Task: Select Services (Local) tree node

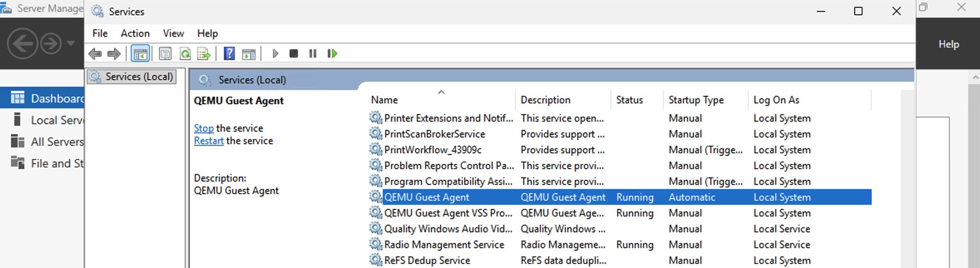Action: pyautogui.click(x=139, y=77)
